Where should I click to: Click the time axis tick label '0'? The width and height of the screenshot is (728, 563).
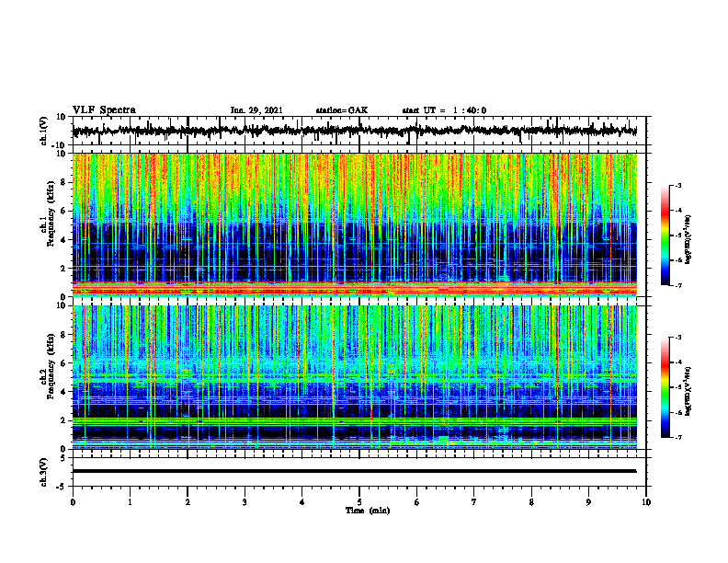[73, 502]
